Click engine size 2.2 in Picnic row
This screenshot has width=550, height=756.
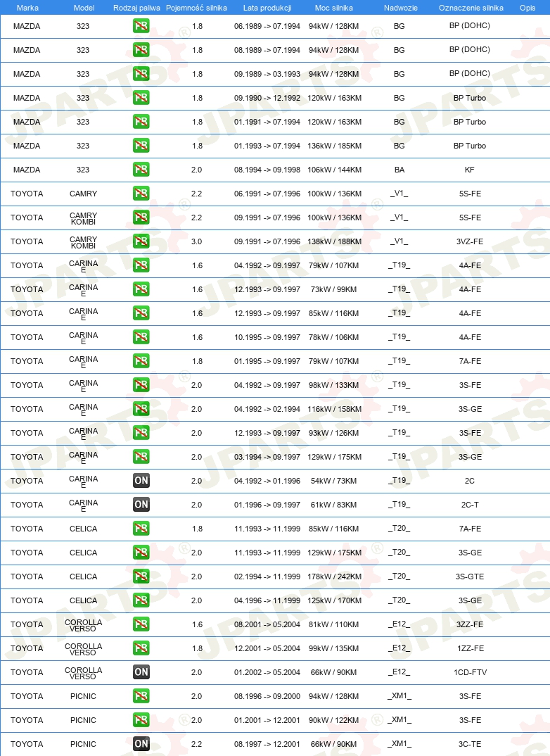196,744
